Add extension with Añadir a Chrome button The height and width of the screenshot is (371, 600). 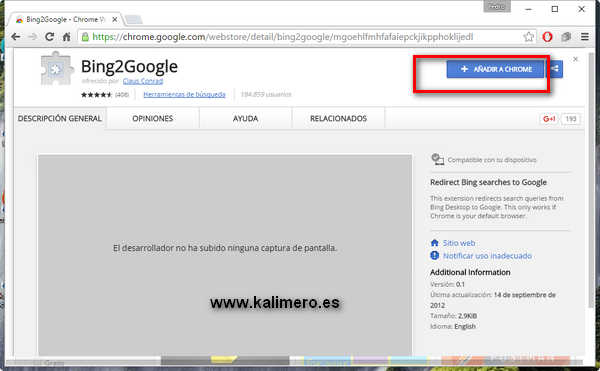[496, 69]
